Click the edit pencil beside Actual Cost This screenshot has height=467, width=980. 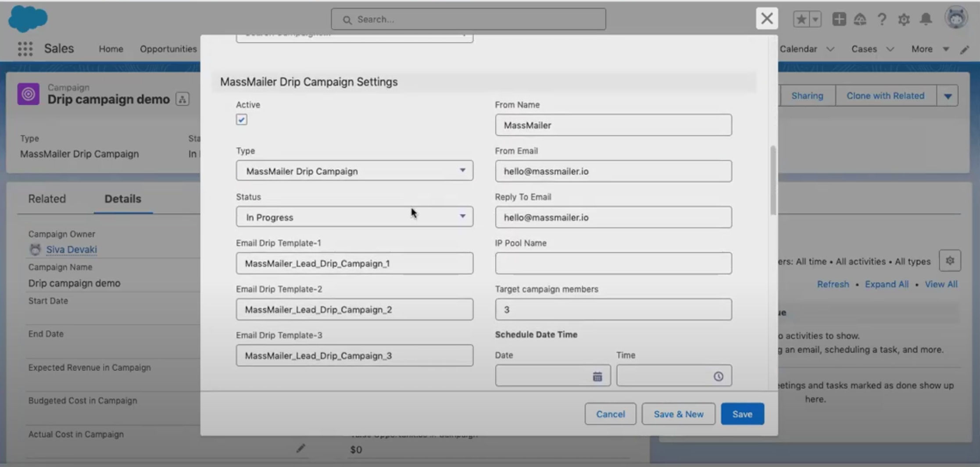[300, 448]
